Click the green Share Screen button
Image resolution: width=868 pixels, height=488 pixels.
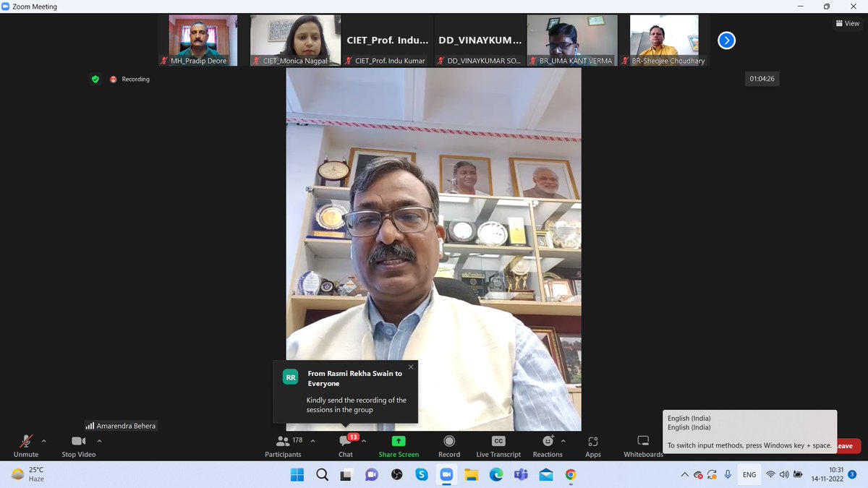(x=399, y=445)
